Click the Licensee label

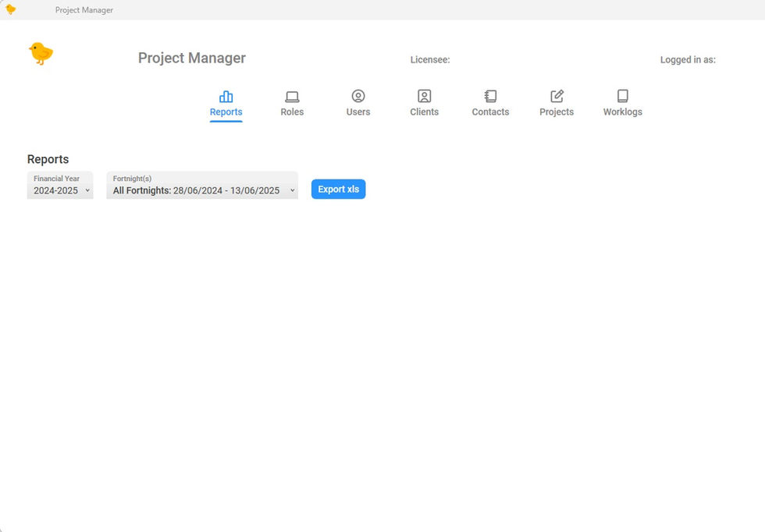point(429,59)
